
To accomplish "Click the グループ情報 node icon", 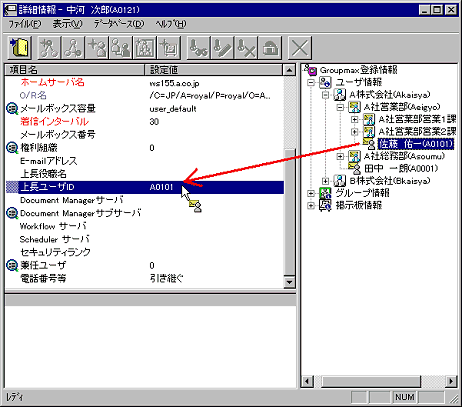I will (325, 193).
